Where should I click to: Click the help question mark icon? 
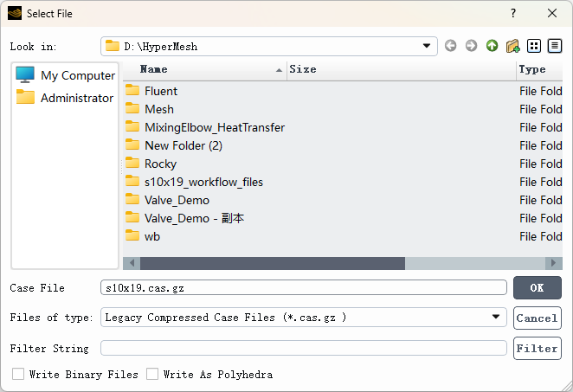click(x=513, y=13)
